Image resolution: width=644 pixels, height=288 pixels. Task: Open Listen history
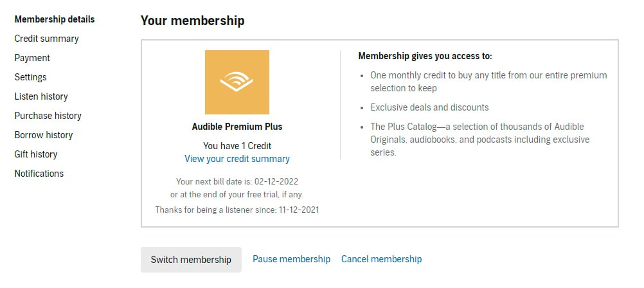tap(41, 96)
